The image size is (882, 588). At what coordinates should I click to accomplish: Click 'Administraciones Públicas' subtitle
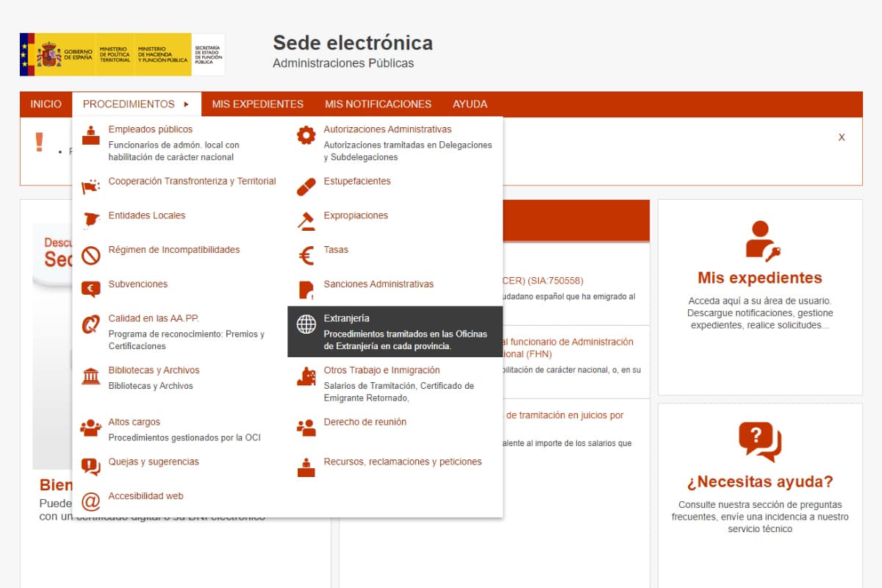tap(343, 63)
